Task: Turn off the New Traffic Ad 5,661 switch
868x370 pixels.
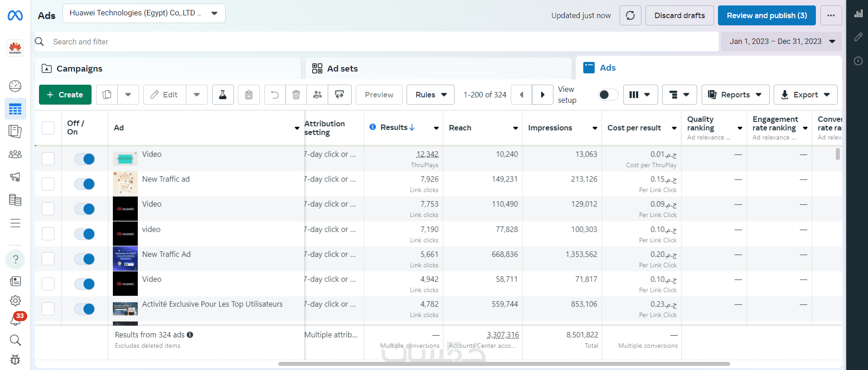Action: pyautogui.click(x=84, y=259)
